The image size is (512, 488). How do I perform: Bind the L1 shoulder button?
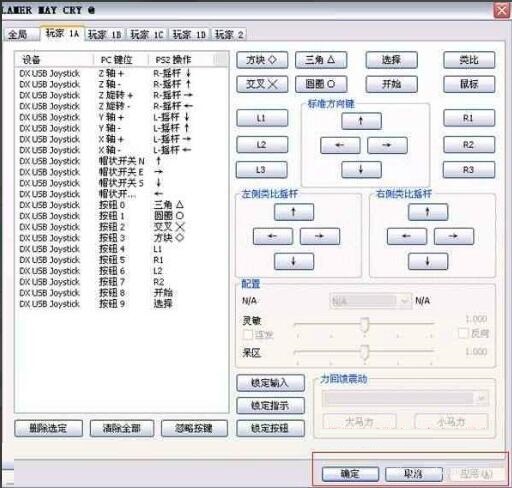[x=262, y=118]
